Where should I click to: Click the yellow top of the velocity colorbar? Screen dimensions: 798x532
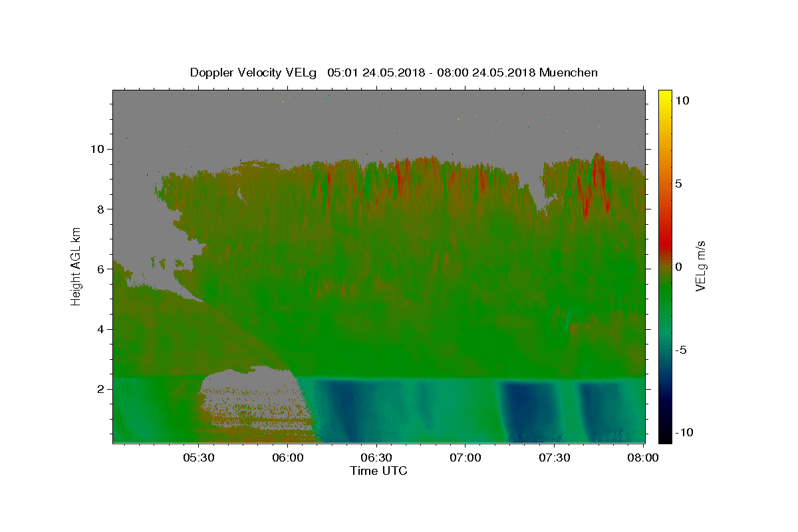coord(665,96)
